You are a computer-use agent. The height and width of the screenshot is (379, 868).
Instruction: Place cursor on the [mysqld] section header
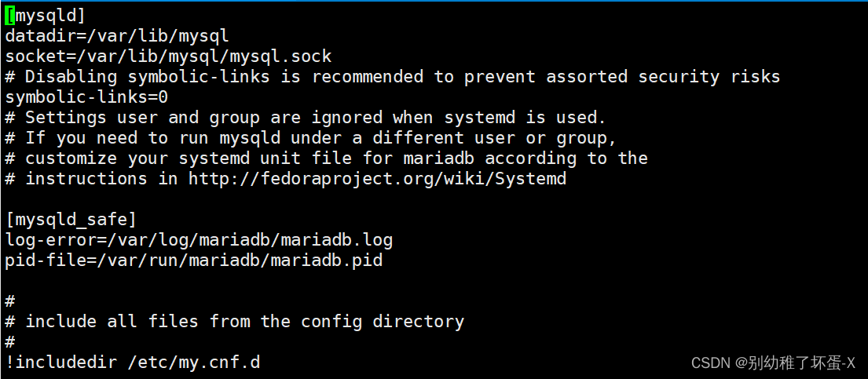point(46,16)
